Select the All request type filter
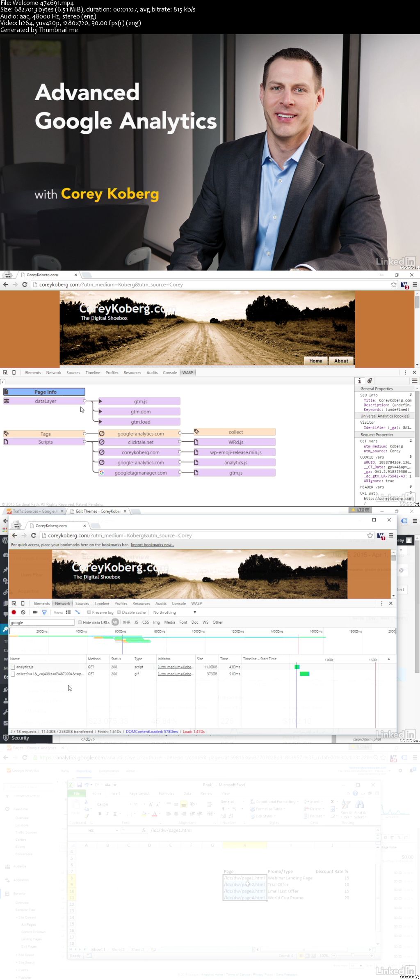The height and width of the screenshot is (980, 420). [115, 622]
